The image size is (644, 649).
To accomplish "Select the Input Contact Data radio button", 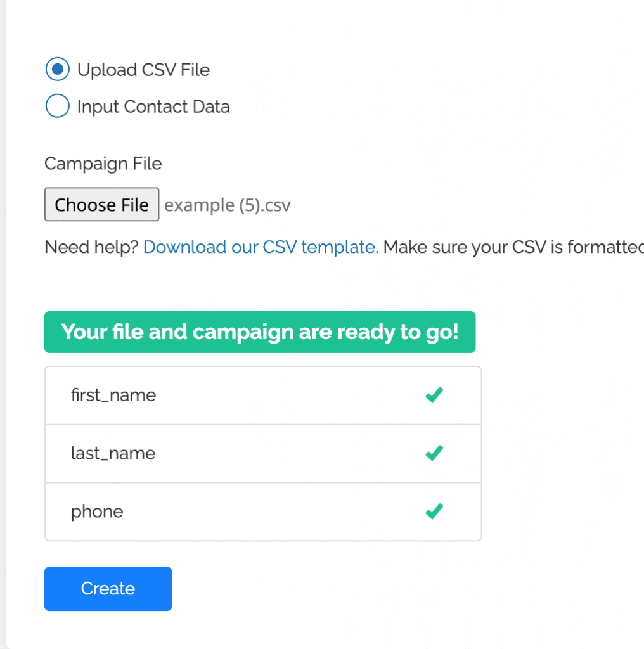I will point(58,106).
